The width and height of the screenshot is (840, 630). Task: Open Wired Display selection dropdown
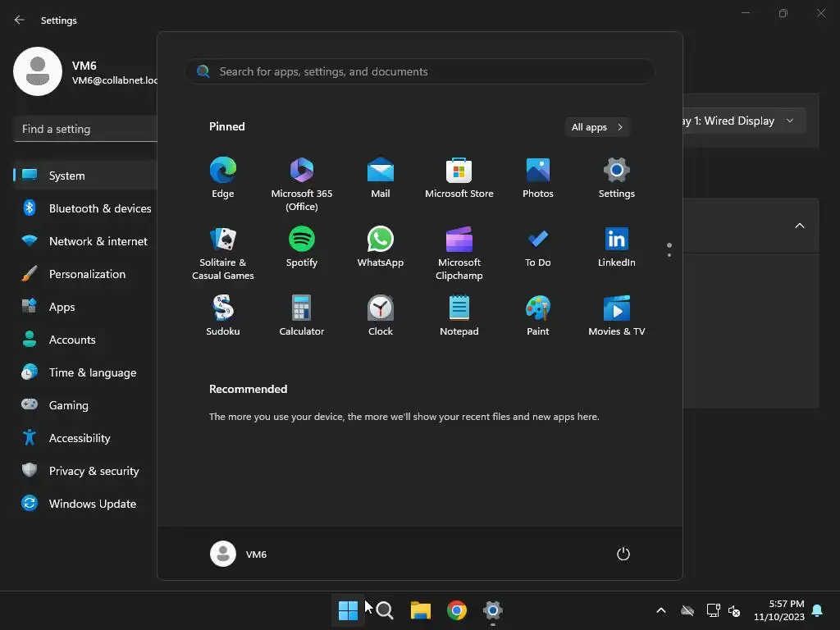743,121
